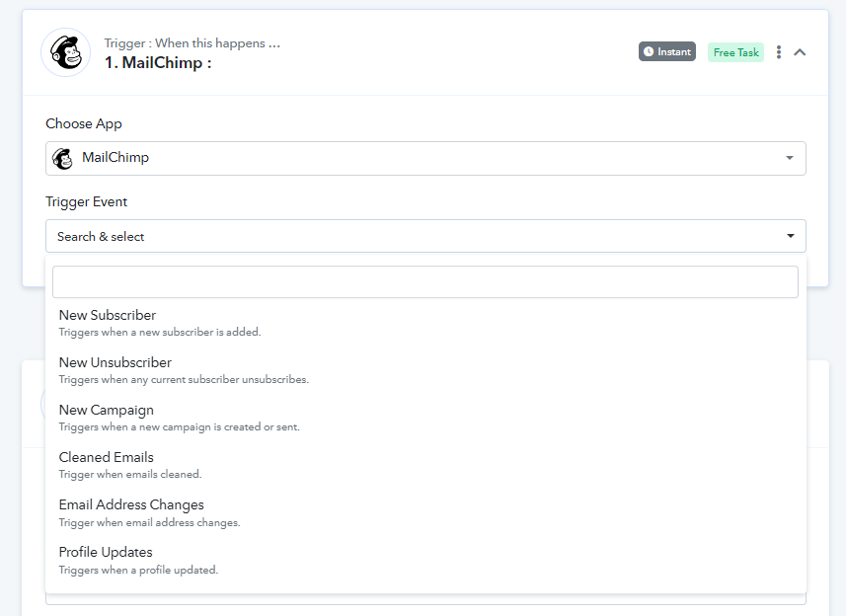Click the clock icon on the Instant badge
Screen dimensions: 846x616
649,51
